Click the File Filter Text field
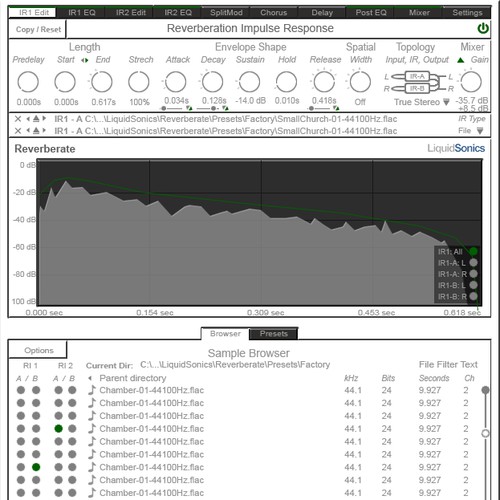The image size is (500, 500). [x=448, y=365]
